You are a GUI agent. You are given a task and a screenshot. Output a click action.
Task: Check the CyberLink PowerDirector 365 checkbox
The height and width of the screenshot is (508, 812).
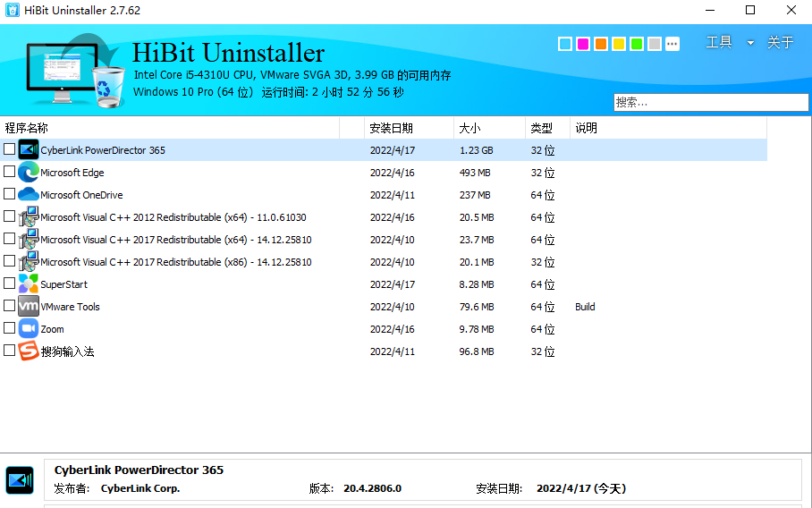9,149
